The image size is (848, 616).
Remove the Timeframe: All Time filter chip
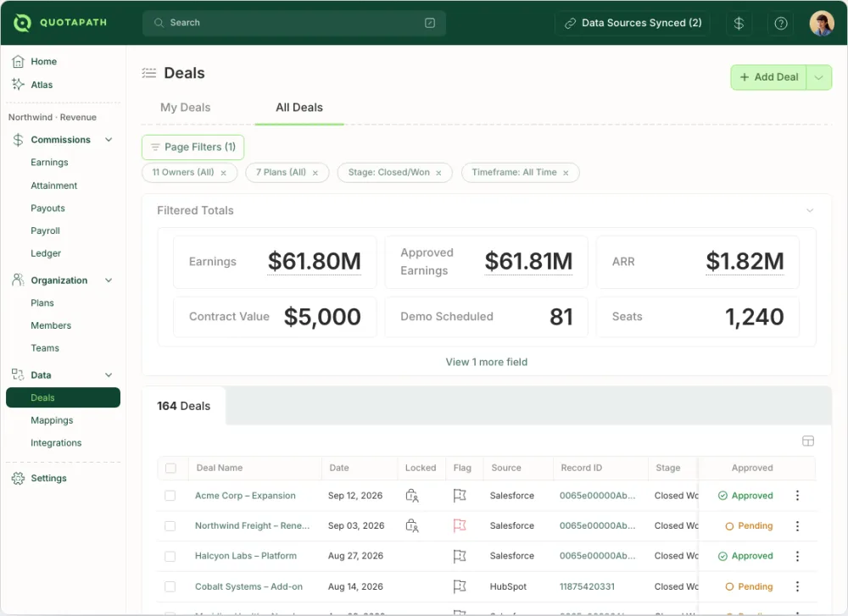pos(566,173)
